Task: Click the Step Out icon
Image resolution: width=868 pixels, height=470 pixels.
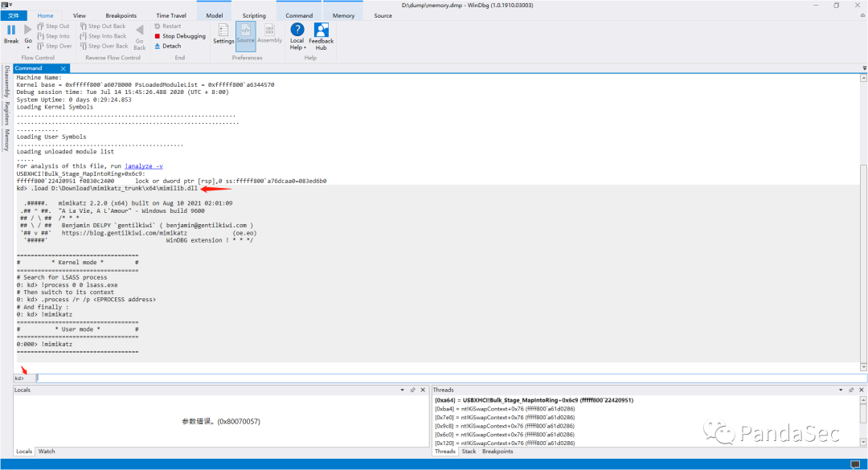Action: pyautogui.click(x=40, y=26)
